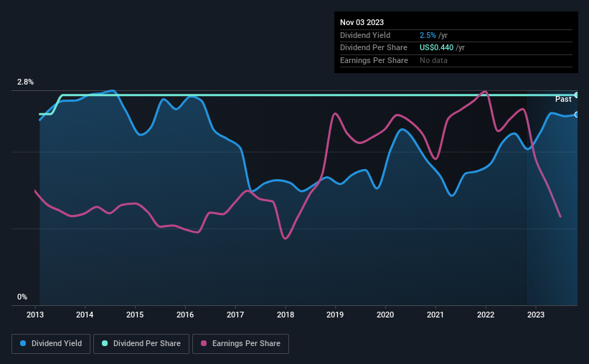Image resolution: width=589 pixels, height=364 pixels.
Task: Select the Dividend Per Share endpoint marker
Action: [x=577, y=95]
